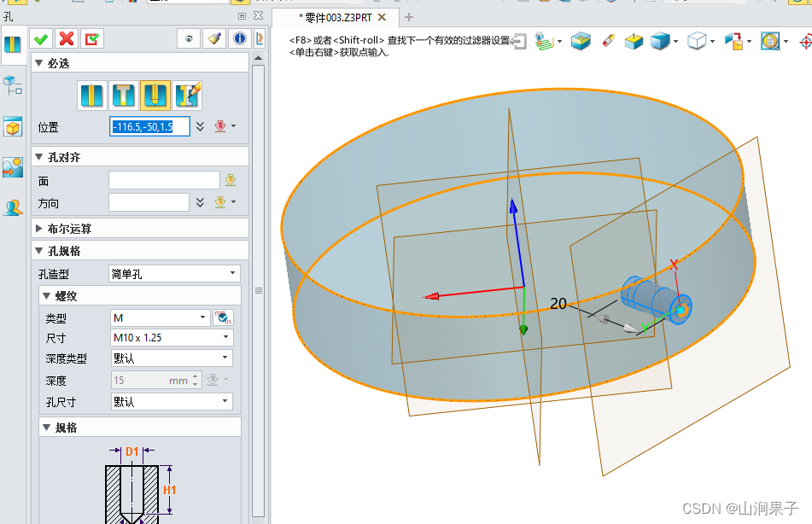812x524 pixels.
Task: Click the face pick arrow icon
Action: click(231, 180)
